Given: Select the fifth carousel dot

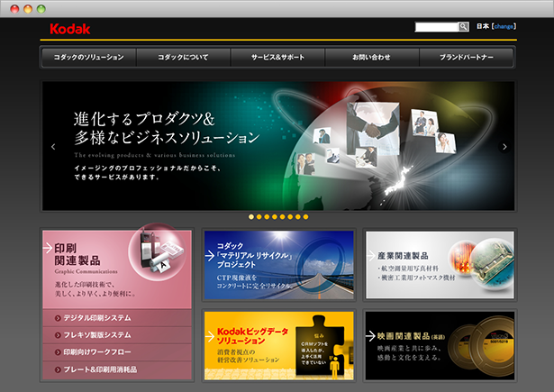Looking at the screenshot, I should coord(282,216).
